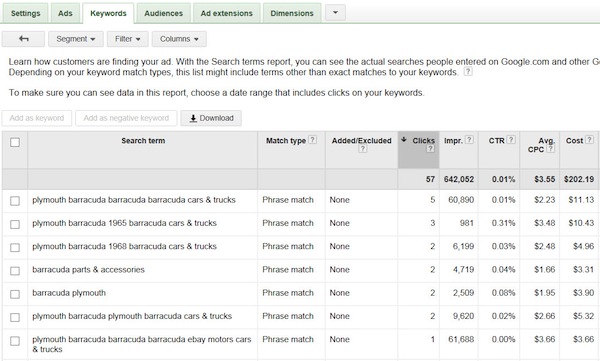This screenshot has width=600, height=361.
Task: Click help icon beside Impr. header
Action: coord(469,140)
